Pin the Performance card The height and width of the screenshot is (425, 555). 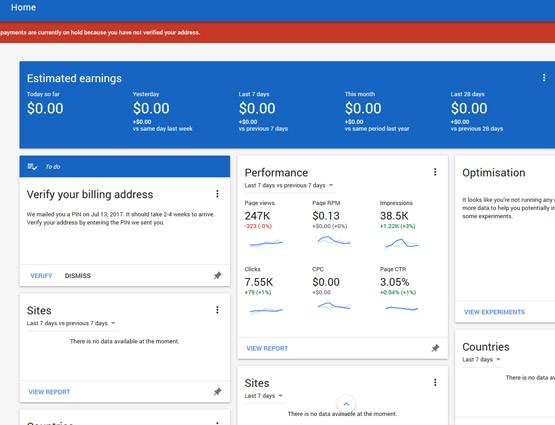tap(435, 348)
